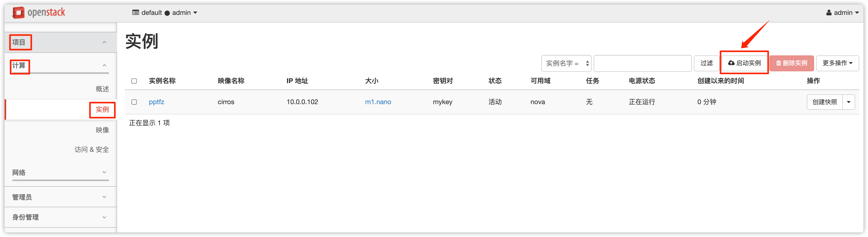868x237 pixels.
Task: Click 启动实例 launch instance button
Action: (744, 63)
